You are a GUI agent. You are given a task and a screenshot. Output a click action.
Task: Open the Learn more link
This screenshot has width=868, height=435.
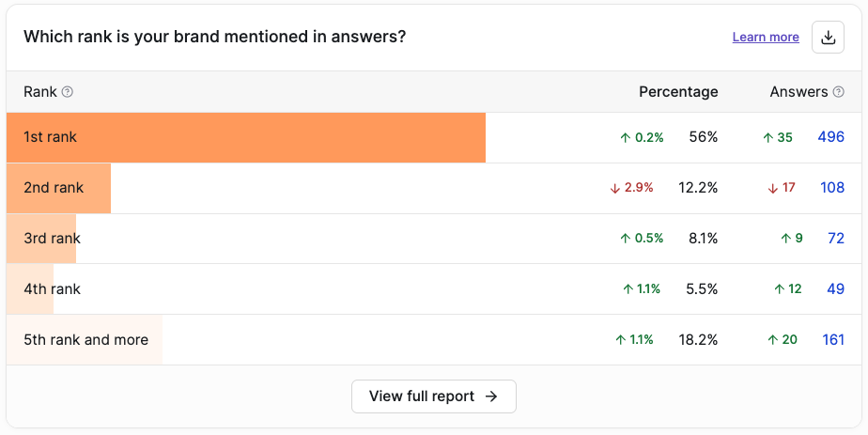pos(766,37)
